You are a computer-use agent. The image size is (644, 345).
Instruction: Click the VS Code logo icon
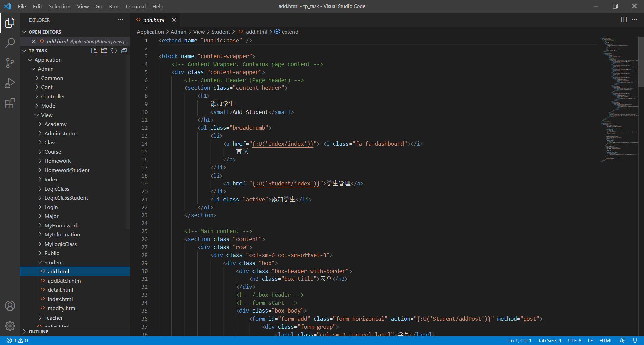7,6
